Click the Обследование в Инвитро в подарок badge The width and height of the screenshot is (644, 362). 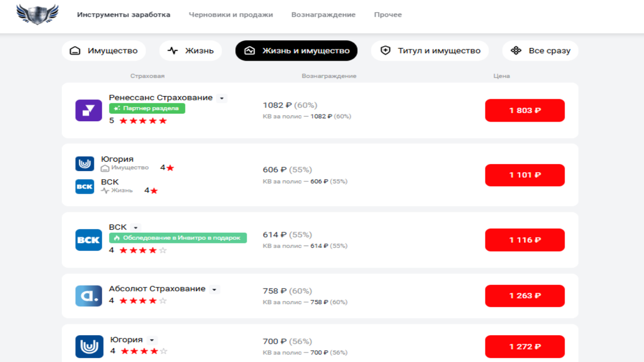click(x=178, y=238)
